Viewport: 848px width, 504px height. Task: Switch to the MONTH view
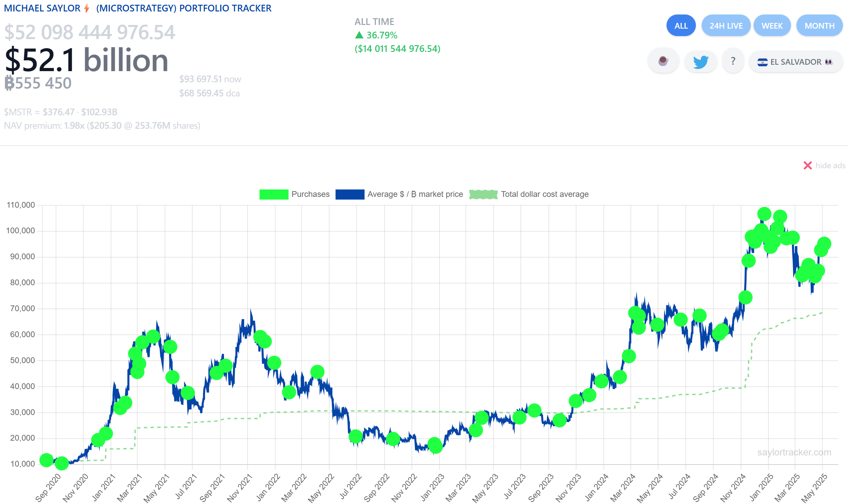click(819, 26)
